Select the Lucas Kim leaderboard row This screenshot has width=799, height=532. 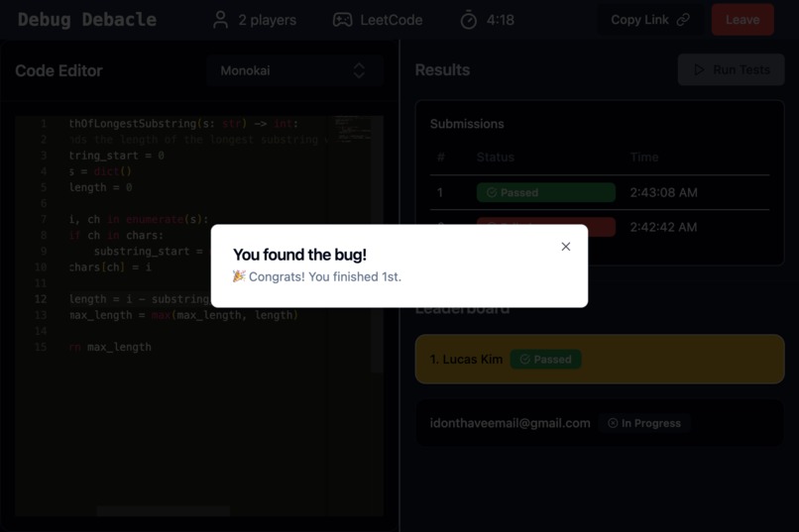coord(599,359)
